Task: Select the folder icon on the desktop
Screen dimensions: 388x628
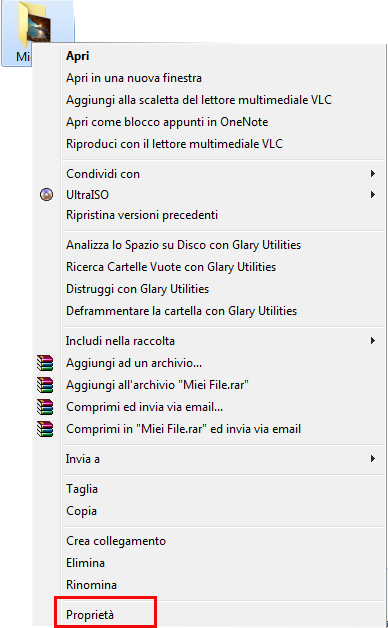Action: click(x=38, y=26)
